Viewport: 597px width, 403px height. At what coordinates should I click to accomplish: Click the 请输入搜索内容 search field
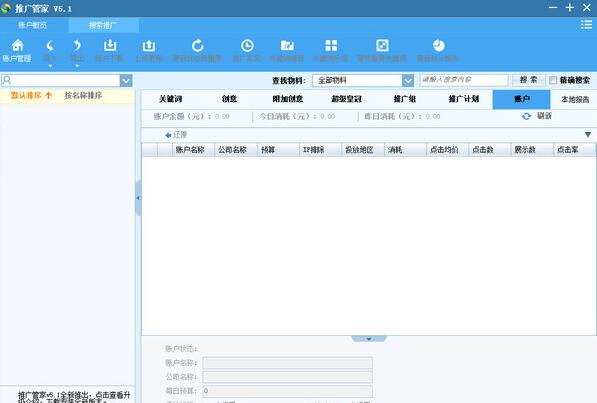point(464,80)
